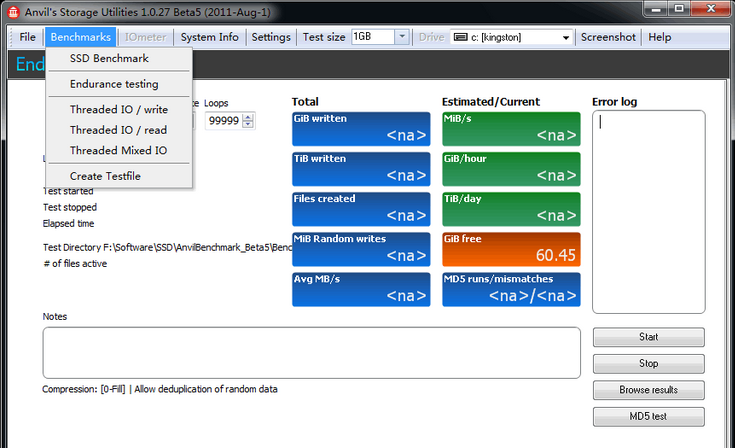Click the red Anvil app icon in title bar
This screenshot has height=448, width=735.
13,12
